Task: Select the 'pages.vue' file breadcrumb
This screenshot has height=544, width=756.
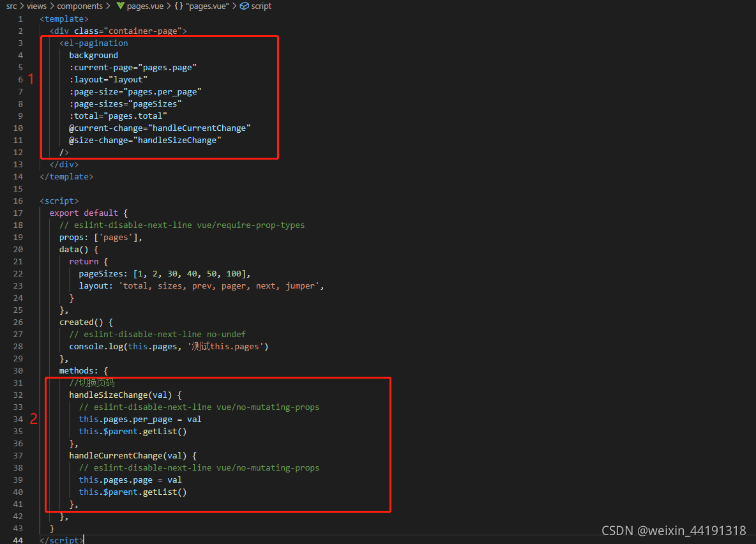Action: (145, 6)
